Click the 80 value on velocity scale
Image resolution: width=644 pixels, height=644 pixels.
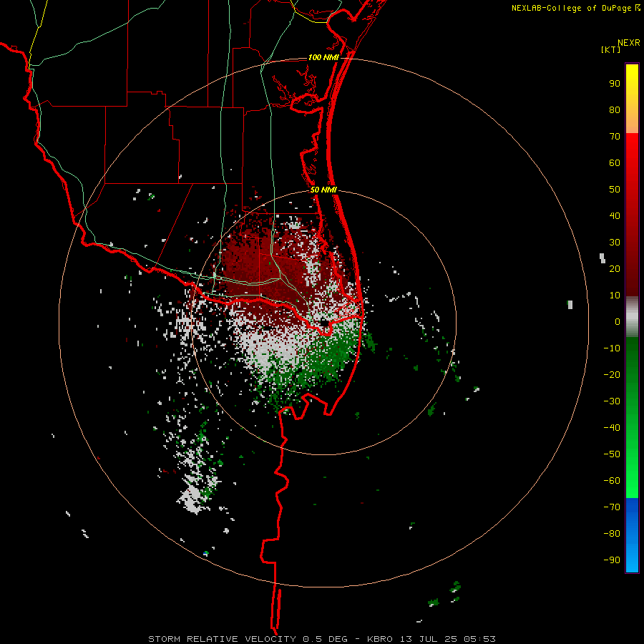pos(615,110)
